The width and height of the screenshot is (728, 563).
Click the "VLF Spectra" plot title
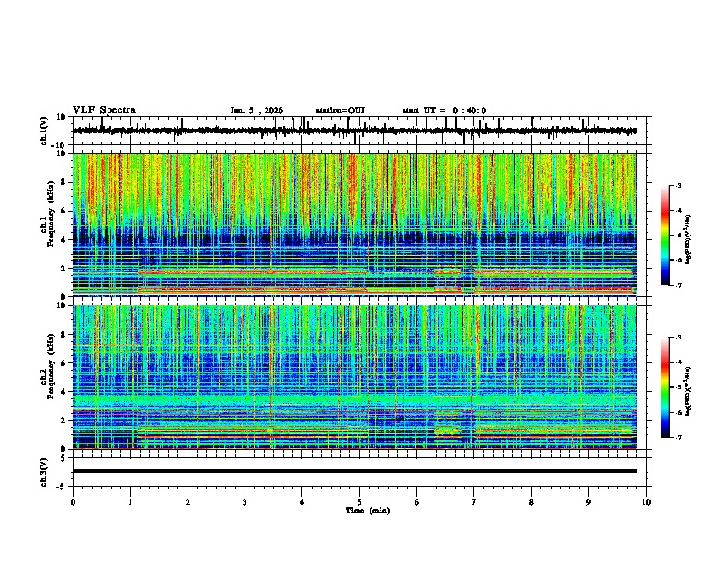point(104,110)
